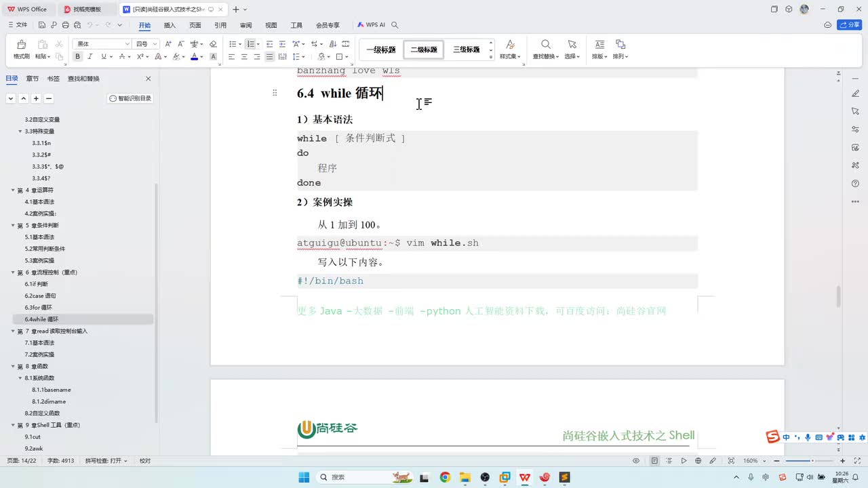Apply the 一级标题 heading style
Image resolution: width=868 pixels, height=488 pixels.
point(380,49)
